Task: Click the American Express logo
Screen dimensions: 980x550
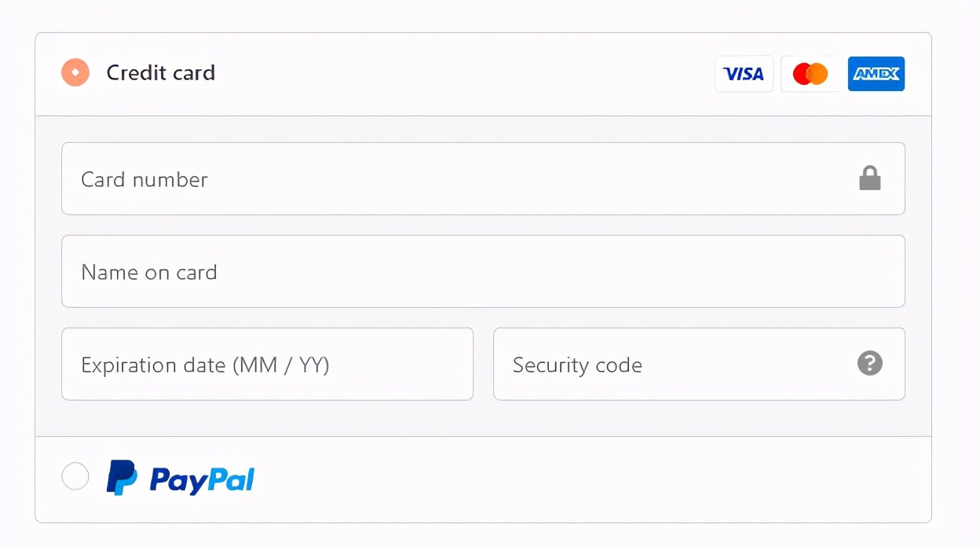Action: [x=876, y=74]
